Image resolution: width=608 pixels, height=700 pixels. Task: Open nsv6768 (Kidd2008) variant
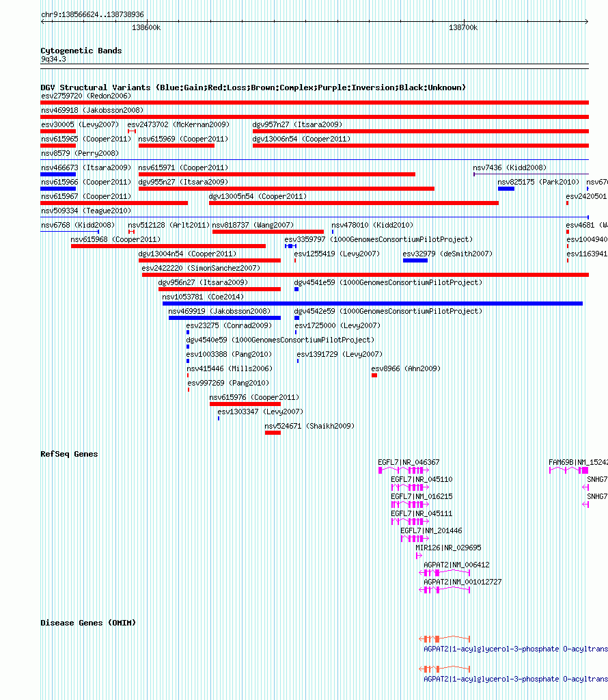[78, 225]
